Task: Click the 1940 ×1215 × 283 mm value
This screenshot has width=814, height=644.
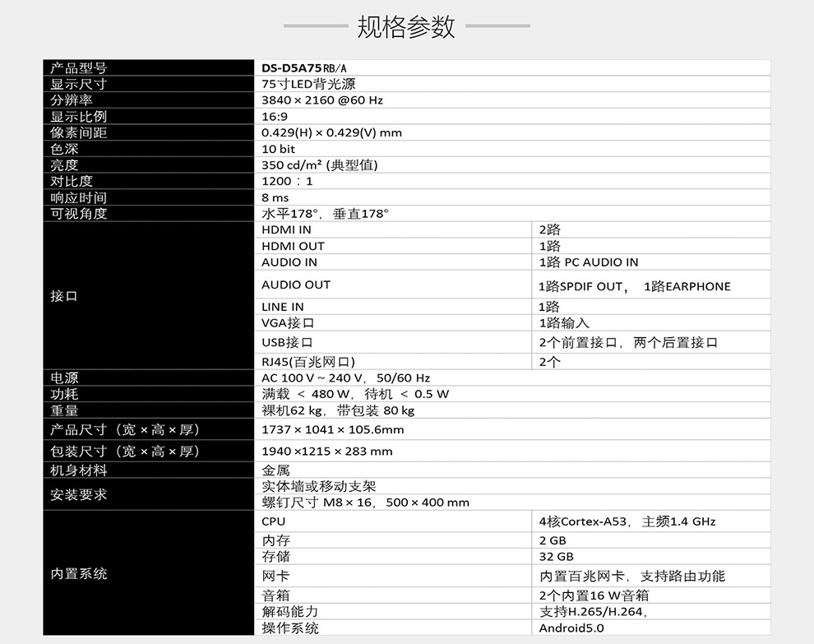Action: point(327,452)
